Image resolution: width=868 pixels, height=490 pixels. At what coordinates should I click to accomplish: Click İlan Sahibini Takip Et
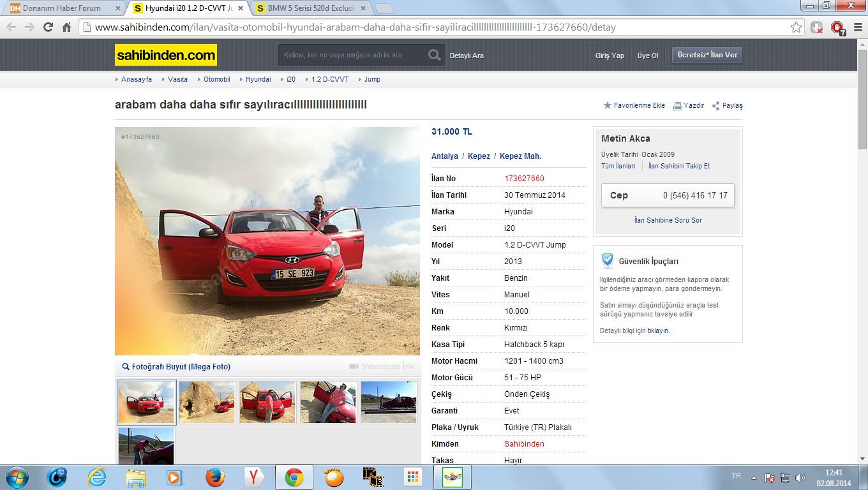(x=679, y=166)
